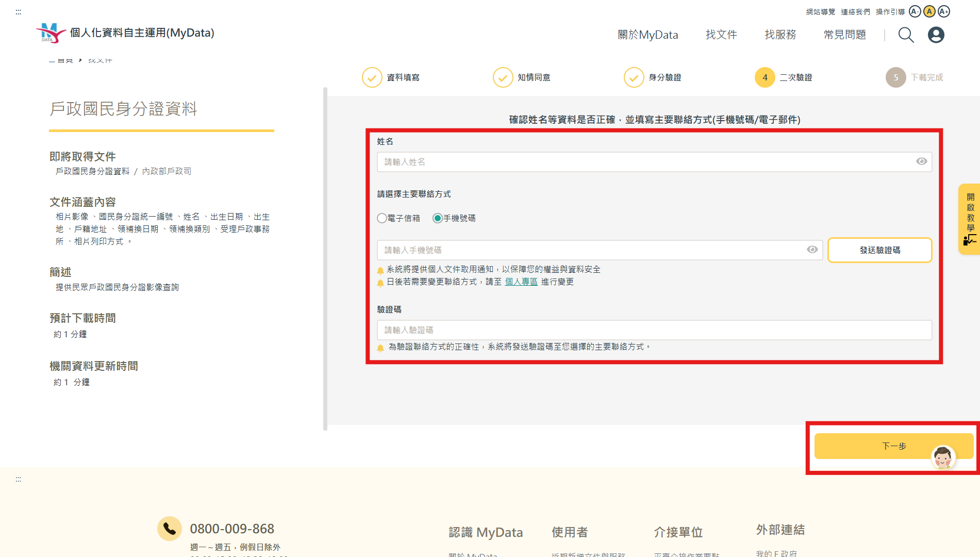Screen dimensions: 980x557
Task: Click the 內政部戶政司 text
Action: pyautogui.click(x=167, y=171)
